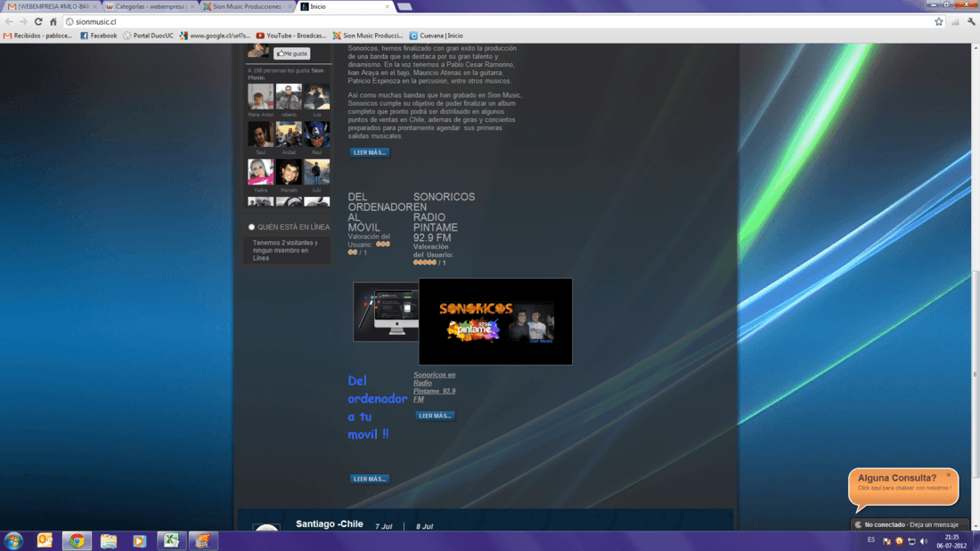This screenshot has width=980, height=551.
Task: Go to the browser Home page
Action: click(53, 22)
